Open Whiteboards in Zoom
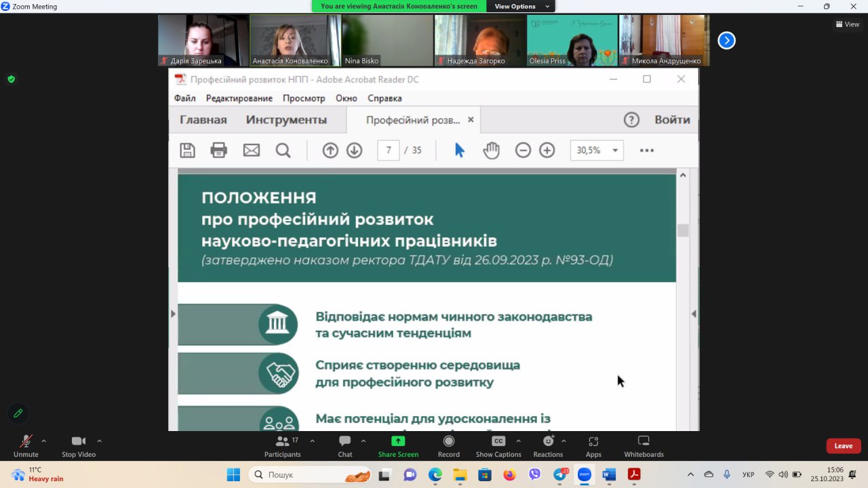 [x=644, y=446]
